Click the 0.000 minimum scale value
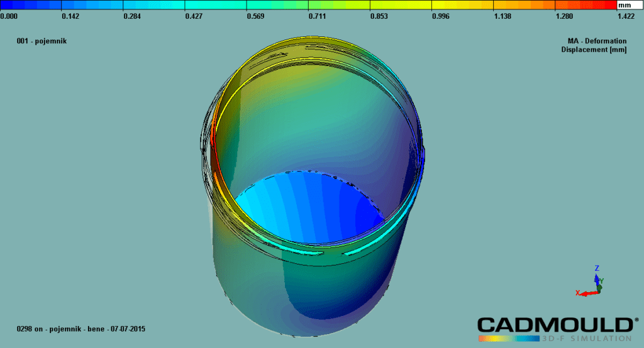644x348 pixels. click(x=9, y=16)
